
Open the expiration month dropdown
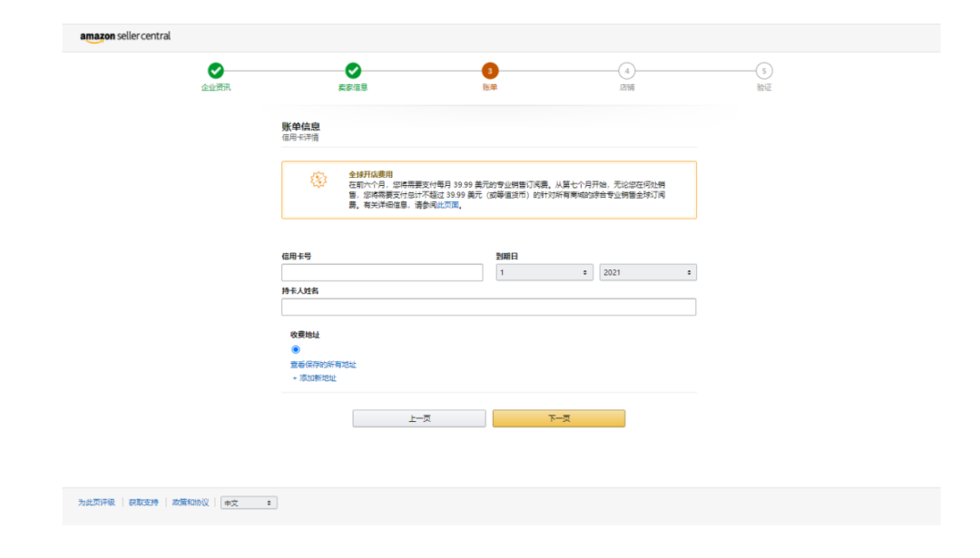tap(544, 271)
